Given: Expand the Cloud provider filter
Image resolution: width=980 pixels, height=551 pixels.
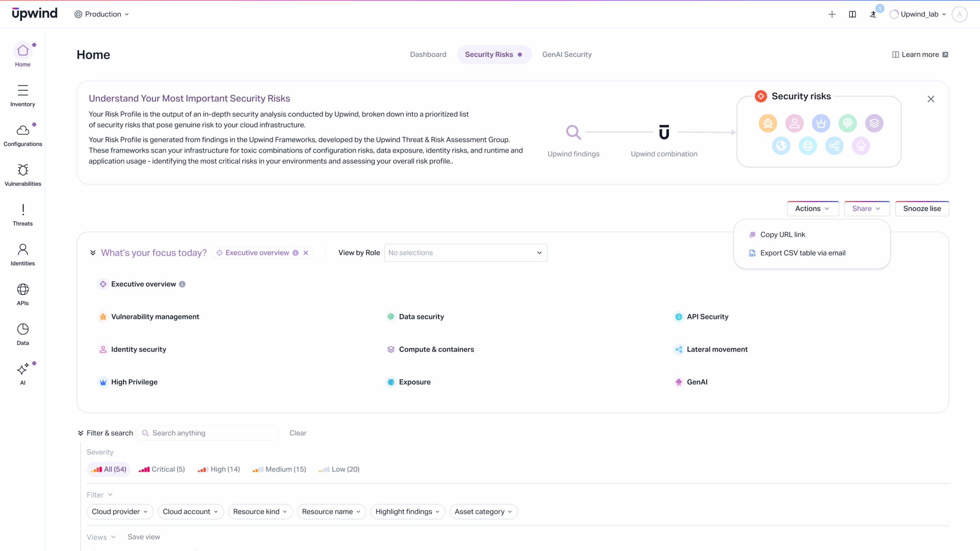Looking at the screenshot, I should [120, 511].
